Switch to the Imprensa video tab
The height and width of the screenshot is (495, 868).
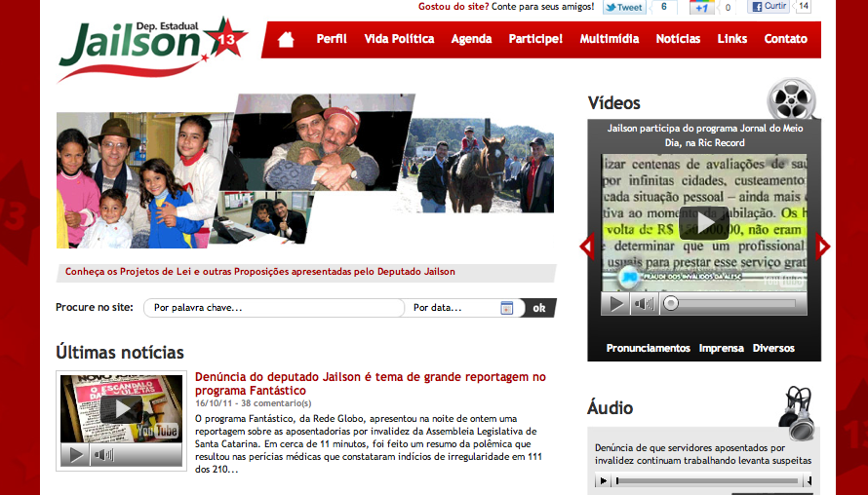[721, 348]
